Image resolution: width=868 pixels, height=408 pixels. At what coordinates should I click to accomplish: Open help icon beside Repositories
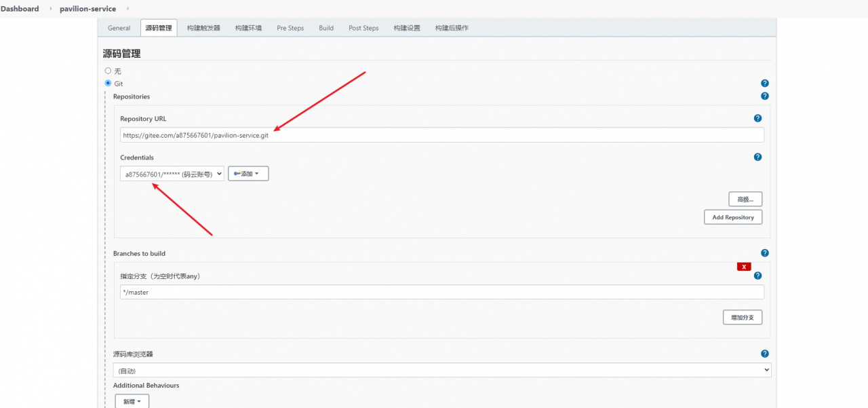pos(765,96)
